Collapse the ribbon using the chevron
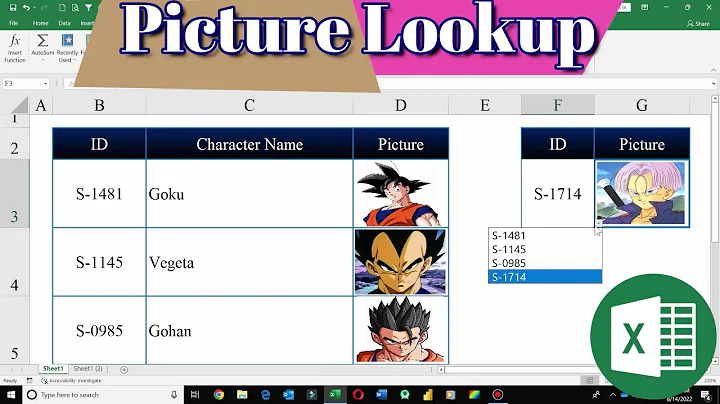720x404 pixels. click(x=713, y=70)
